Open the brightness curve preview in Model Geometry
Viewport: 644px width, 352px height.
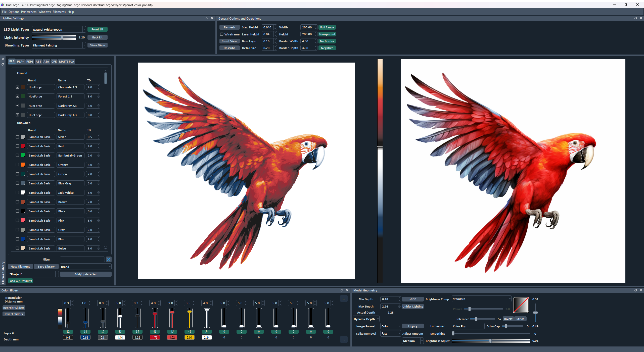point(521,305)
